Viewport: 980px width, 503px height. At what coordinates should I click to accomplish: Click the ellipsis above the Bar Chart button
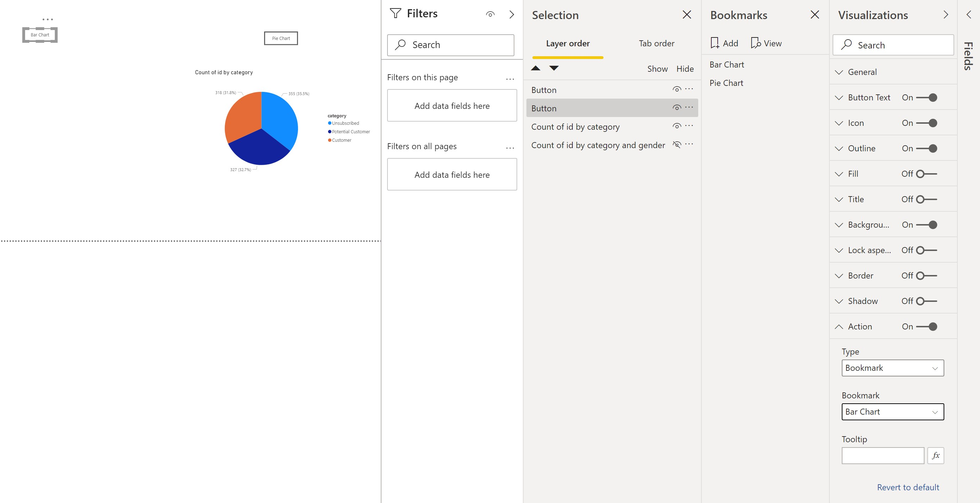(x=48, y=19)
